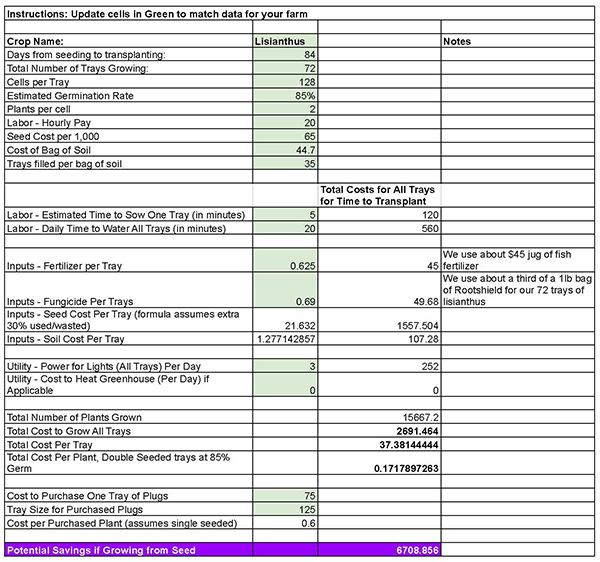Image resolution: width=600 pixels, height=562 pixels.
Task: Click the Total Cost to Grow All Trays value
Action: tap(379, 430)
